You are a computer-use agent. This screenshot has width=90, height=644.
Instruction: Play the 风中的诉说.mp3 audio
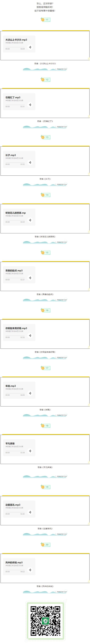click(x=30, y=570)
